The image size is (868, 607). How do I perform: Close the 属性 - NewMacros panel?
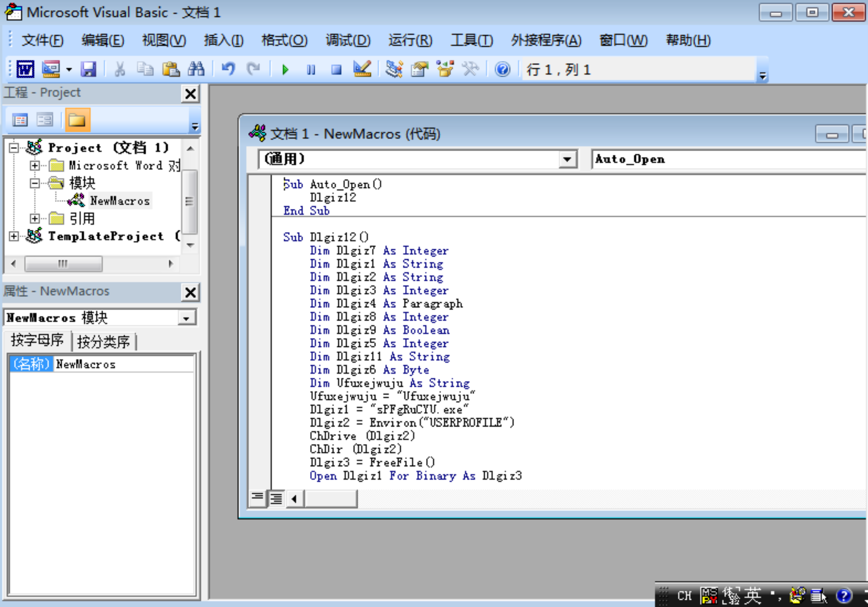pos(190,292)
